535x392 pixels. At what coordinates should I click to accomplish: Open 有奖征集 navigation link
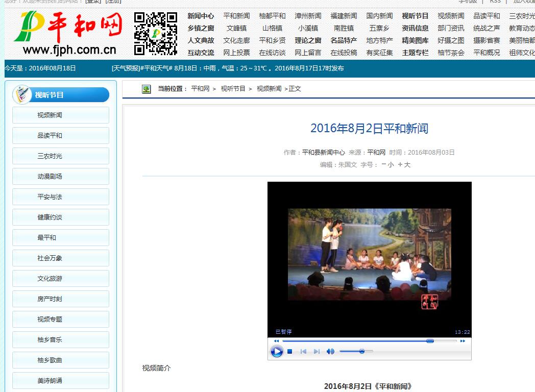pyautogui.click(x=379, y=53)
